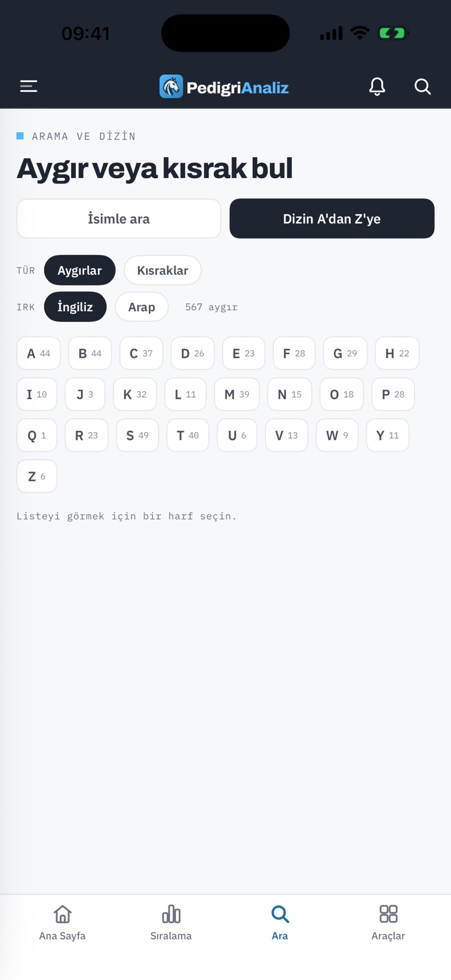This screenshot has height=980, width=451.
Task: Open Sıralama bar chart icon
Action: [171, 914]
